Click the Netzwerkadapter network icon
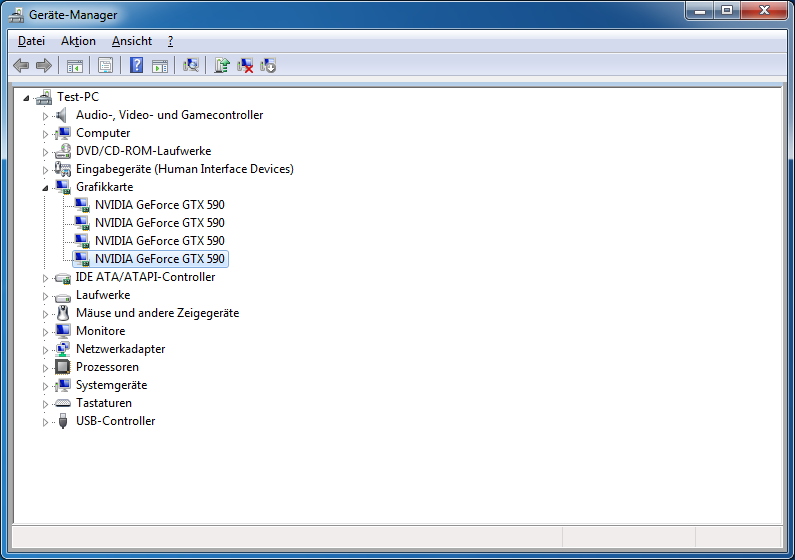This screenshot has width=795, height=560. 62,349
